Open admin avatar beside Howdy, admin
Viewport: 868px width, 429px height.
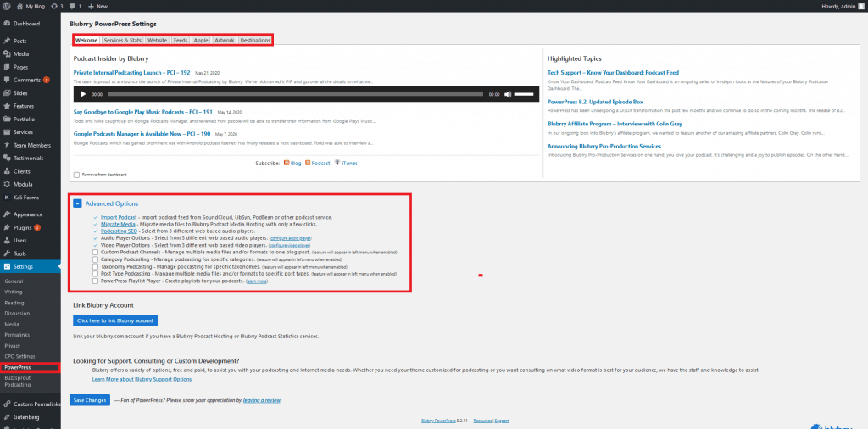tap(860, 6)
